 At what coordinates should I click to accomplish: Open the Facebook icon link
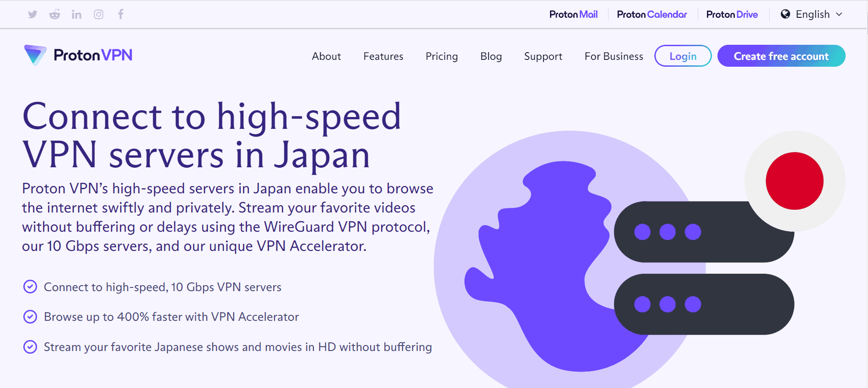(121, 14)
